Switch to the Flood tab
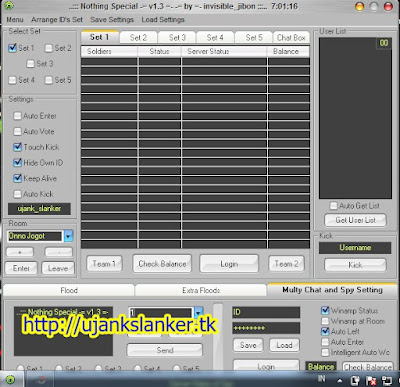The image size is (400, 387). pyautogui.click(x=69, y=290)
